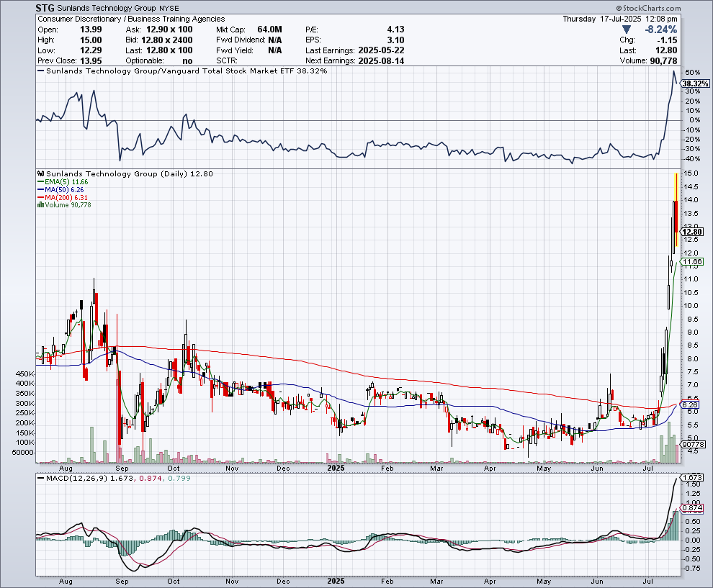
Task: Click the Low value 12.29
Action: (91, 50)
